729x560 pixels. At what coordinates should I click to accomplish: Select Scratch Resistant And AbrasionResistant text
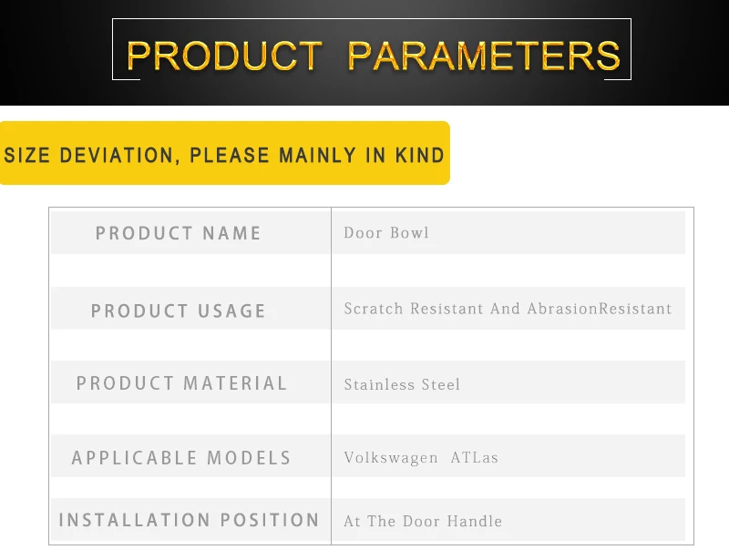coord(508,309)
